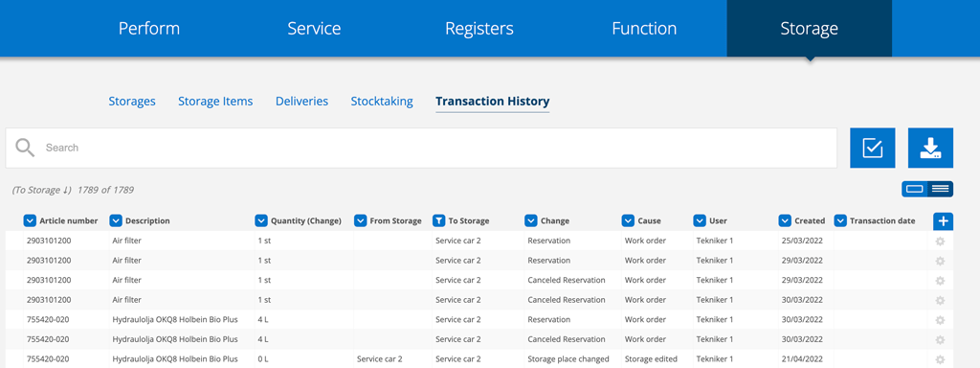Expand the Transaction date column dropdown
The width and height of the screenshot is (980, 368).
click(x=840, y=221)
